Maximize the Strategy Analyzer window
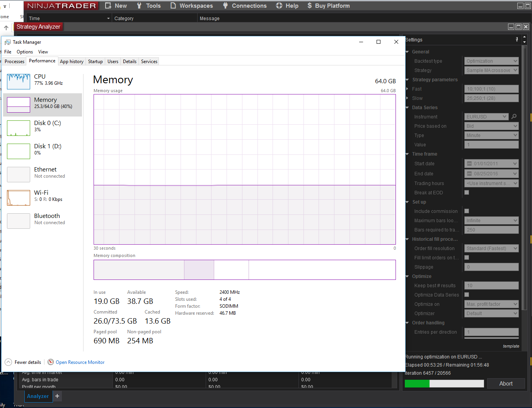 (518, 27)
